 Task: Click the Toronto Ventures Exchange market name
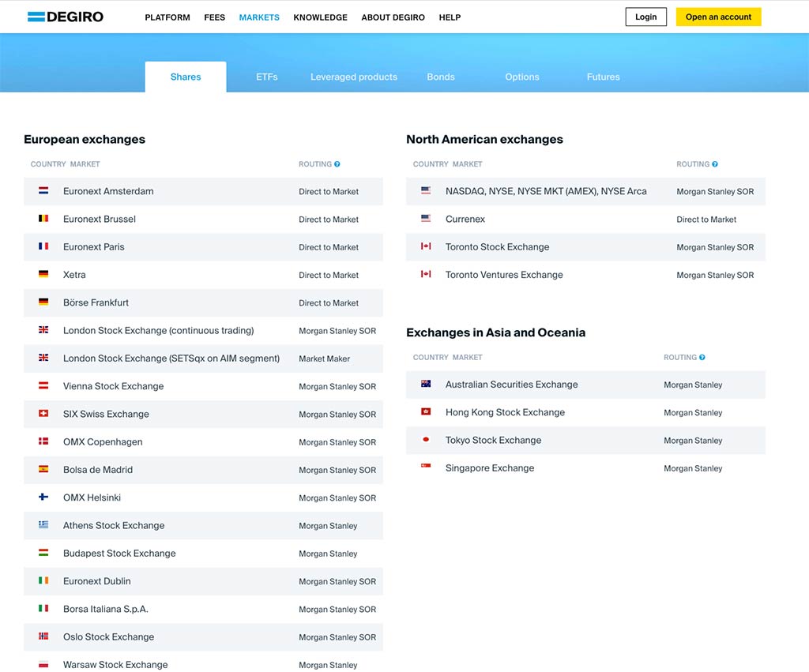point(504,275)
